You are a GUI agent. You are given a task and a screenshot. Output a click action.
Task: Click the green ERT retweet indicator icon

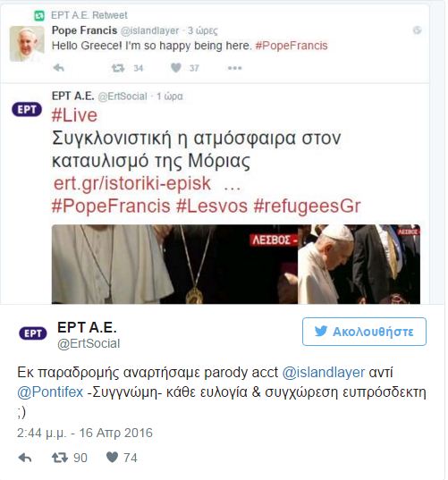point(39,15)
